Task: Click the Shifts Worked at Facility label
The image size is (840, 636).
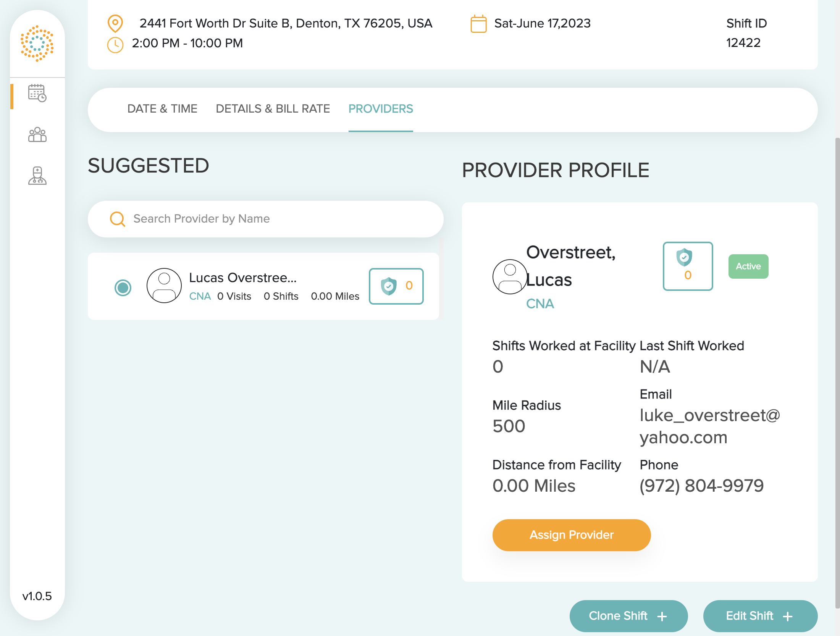Action: [x=564, y=345]
